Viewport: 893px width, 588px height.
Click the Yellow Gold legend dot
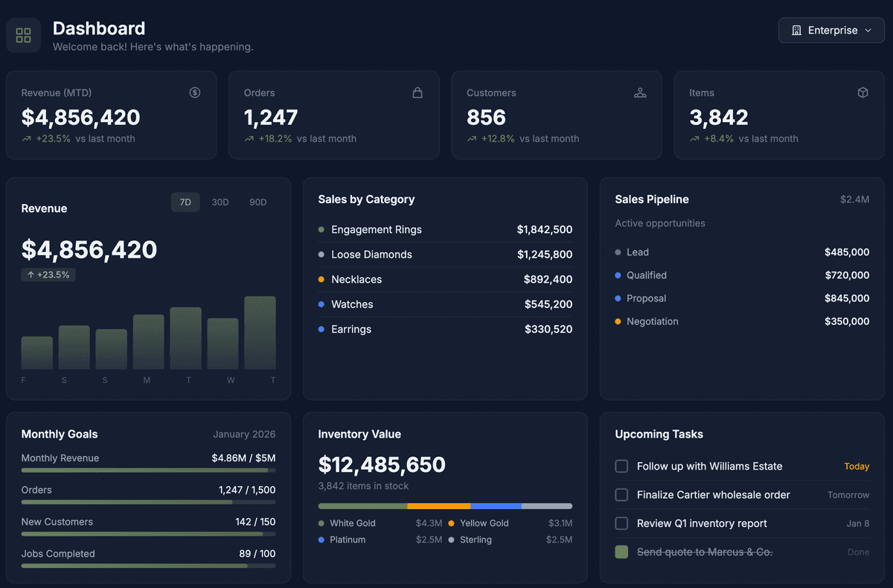(451, 523)
